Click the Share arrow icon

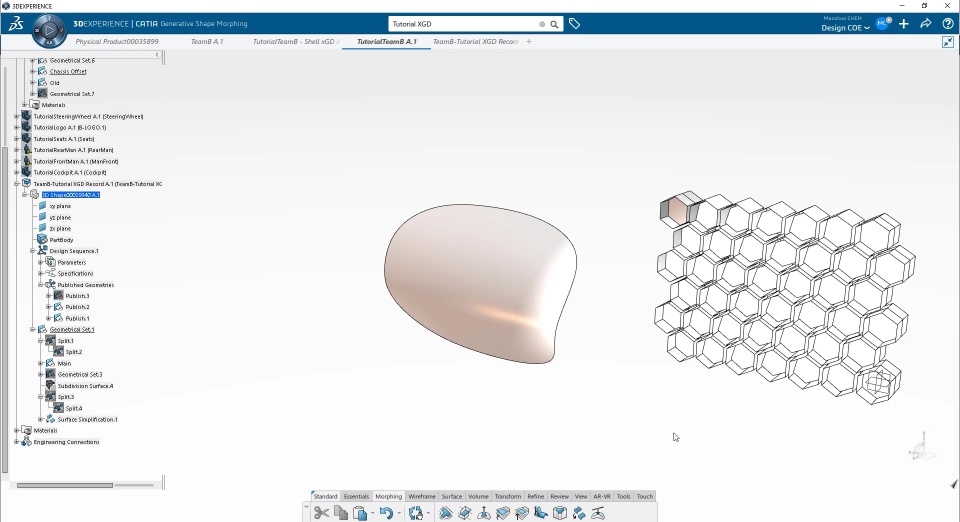point(926,24)
